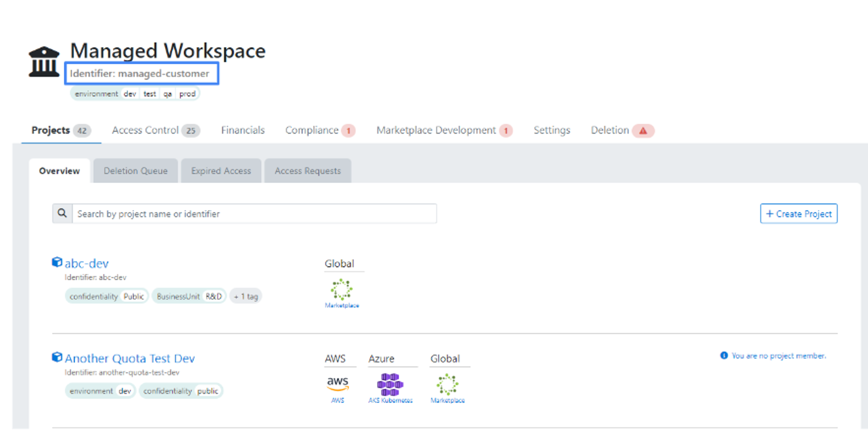Click the confidentiality public tag on Another Quota Test Dev
Viewport: 868px width, 440px height.
[181, 391]
